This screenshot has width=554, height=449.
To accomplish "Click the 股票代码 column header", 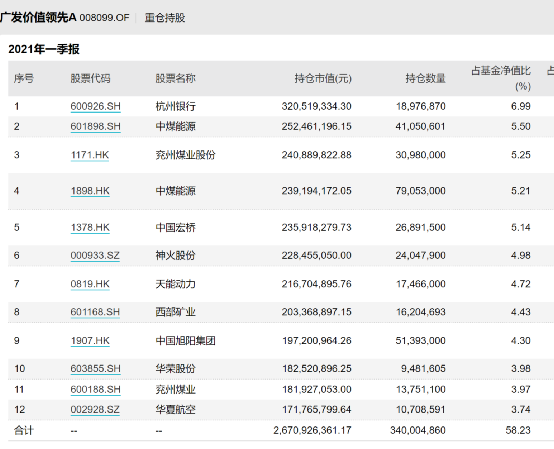I will point(90,78).
